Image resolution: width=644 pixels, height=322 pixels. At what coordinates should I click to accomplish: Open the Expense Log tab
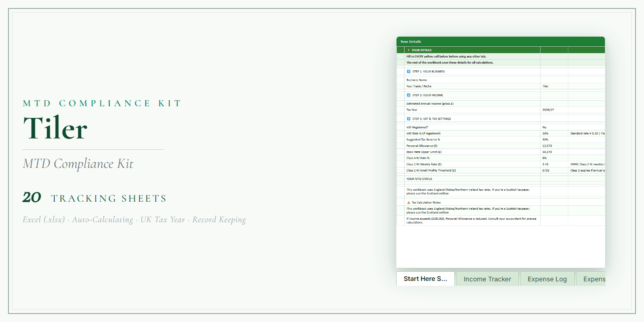547,279
